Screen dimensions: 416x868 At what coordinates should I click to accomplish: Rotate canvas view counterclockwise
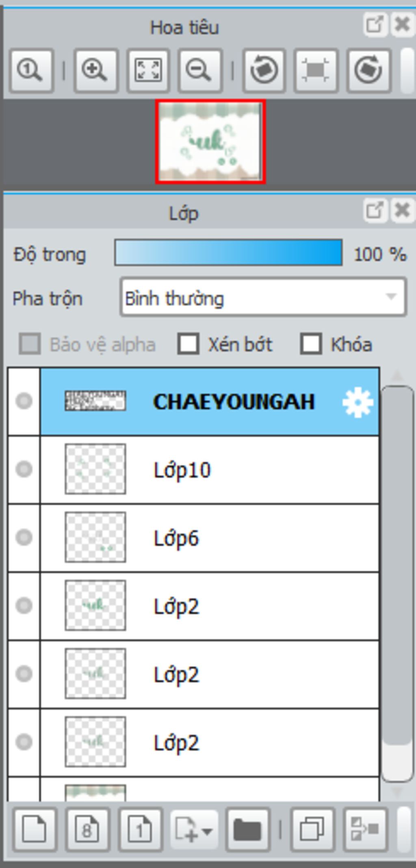264,71
